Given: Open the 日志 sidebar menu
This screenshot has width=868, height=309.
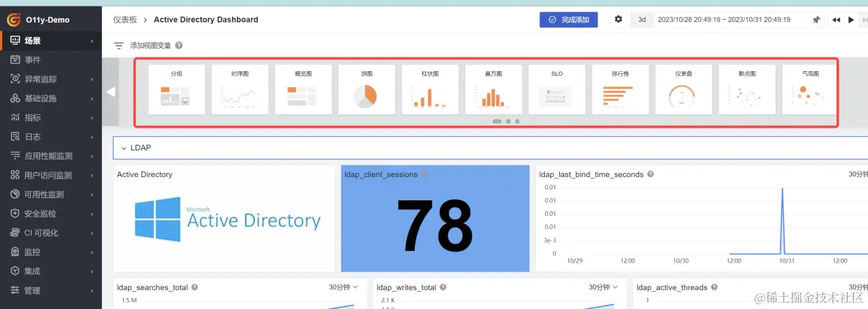Looking at the screenshot, I should (x=51, y=137).
